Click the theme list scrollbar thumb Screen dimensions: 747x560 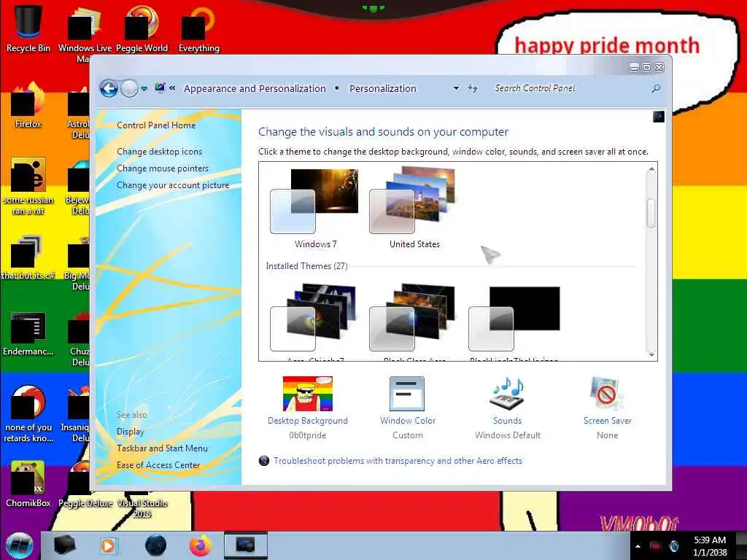(651, 213)
